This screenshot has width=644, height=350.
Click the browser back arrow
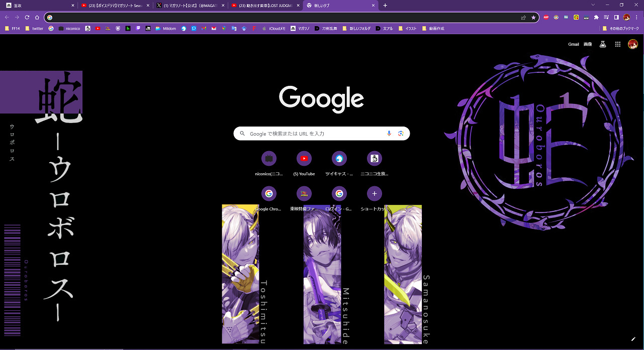click(x=7, y=17)
